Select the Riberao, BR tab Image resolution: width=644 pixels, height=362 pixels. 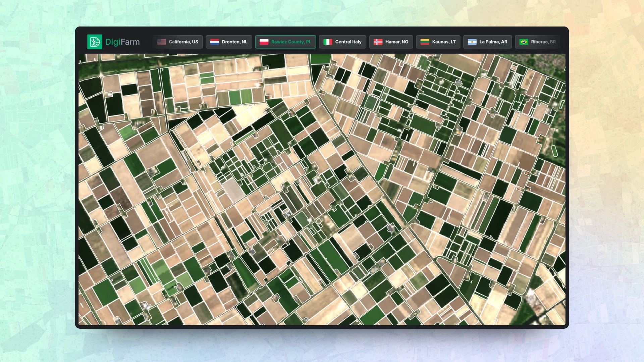(x=538, y=42)
